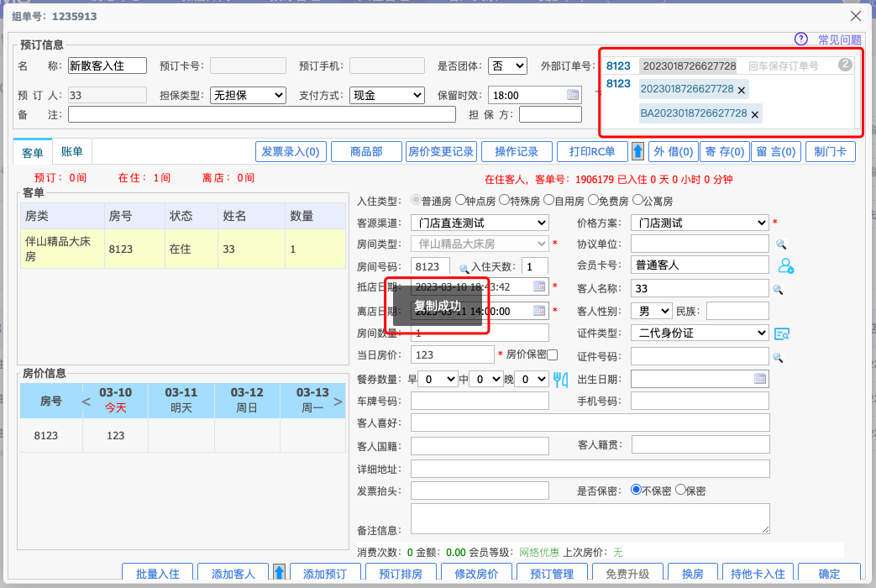The height and width of the screenshot is (588, 876).
Task: Click the fork-and-knife meal voucher icon
Action: pyautogui.click(x=561, y=380)
